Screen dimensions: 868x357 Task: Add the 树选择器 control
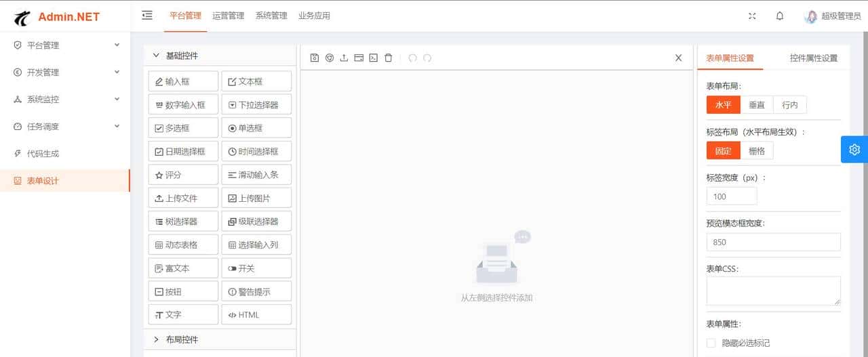(x=183, y=222)
